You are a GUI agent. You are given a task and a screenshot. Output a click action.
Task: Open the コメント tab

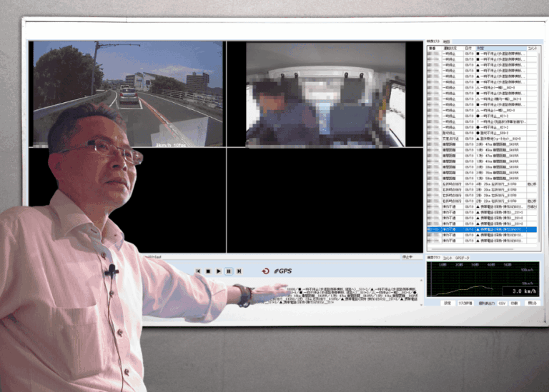coord(447,257)
